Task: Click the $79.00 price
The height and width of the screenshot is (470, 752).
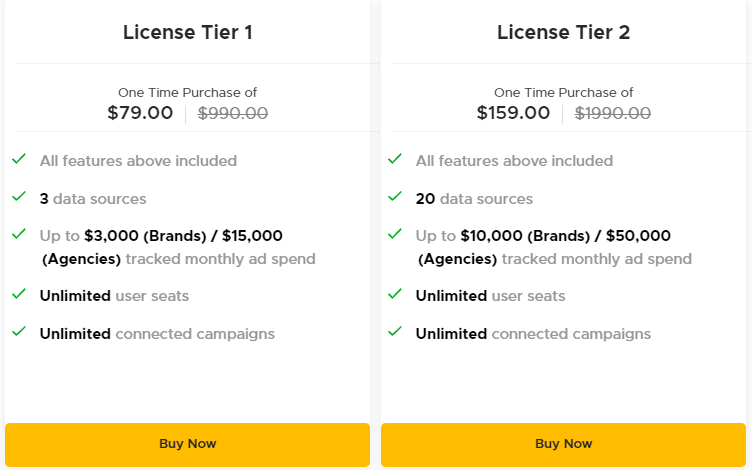Action: coord(140,113)
